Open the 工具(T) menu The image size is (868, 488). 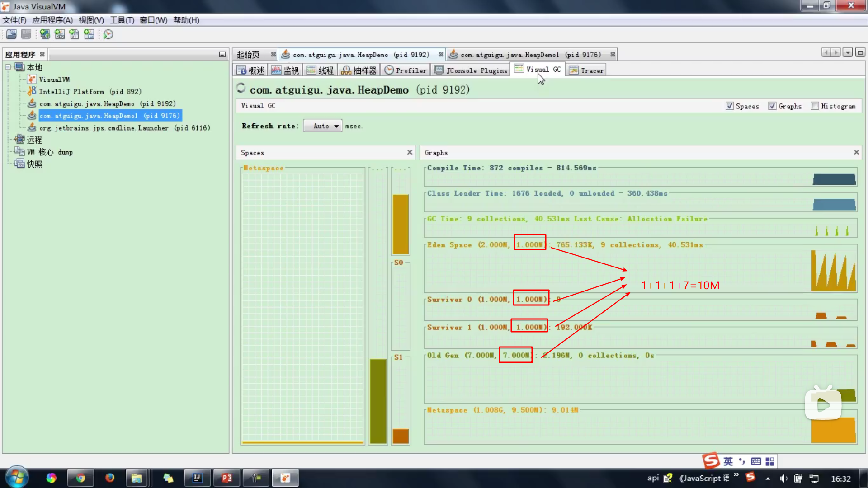[122, 20]
